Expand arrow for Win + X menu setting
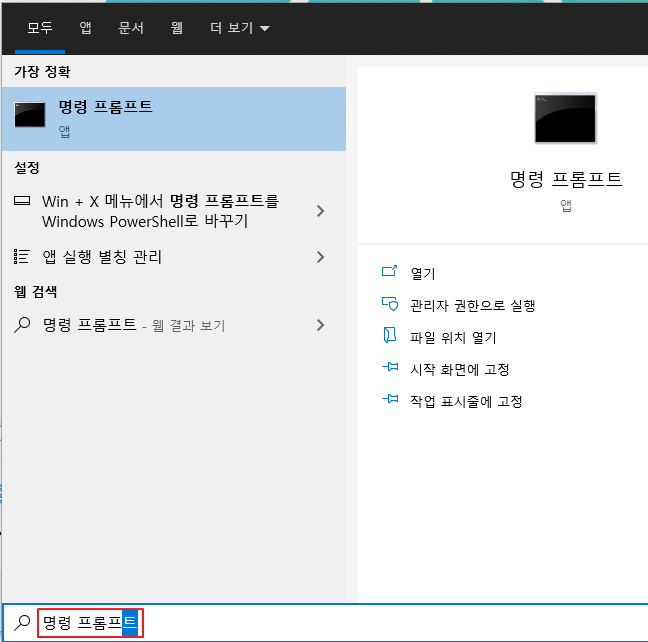The height and width of the screenshot is (642, 648). tap(320, 211)
